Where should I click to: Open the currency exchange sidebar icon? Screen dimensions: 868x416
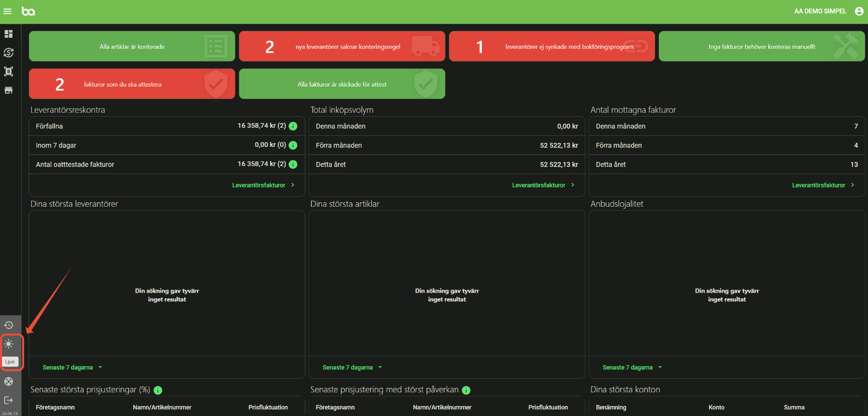click(9, 52)
